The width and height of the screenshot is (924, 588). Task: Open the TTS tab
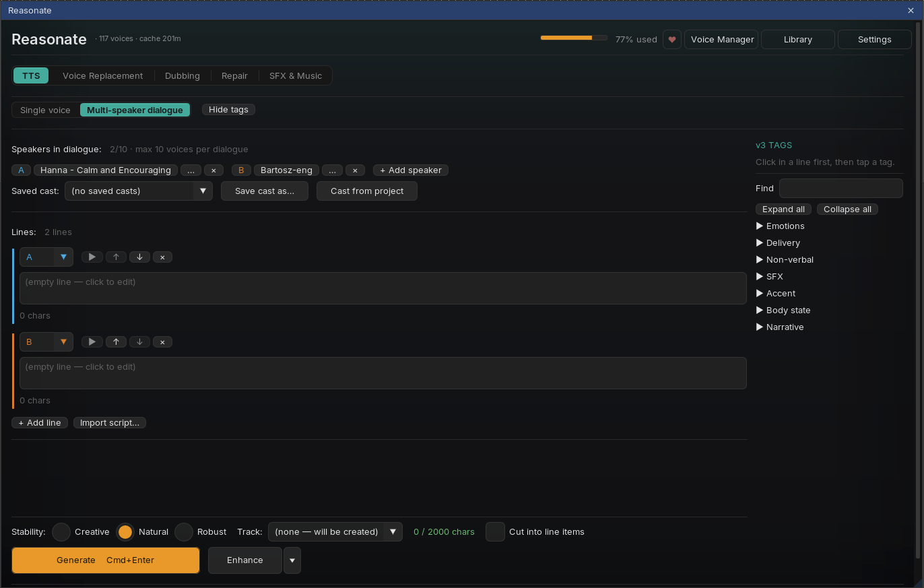31,76
